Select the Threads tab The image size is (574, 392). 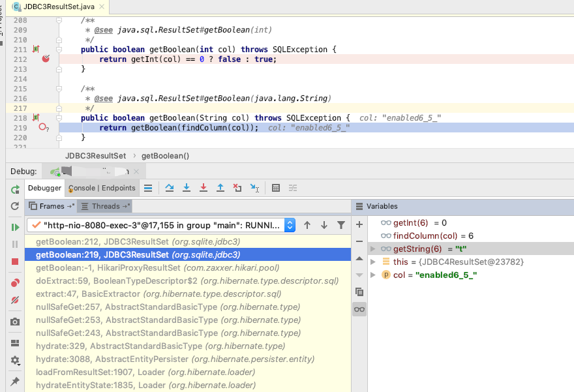(105, 206)
